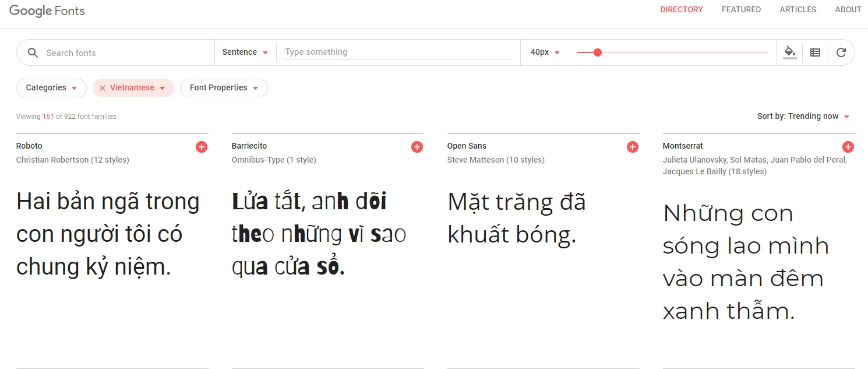
Task: Add Roboto with its plus icon
Action: point(202,147)
